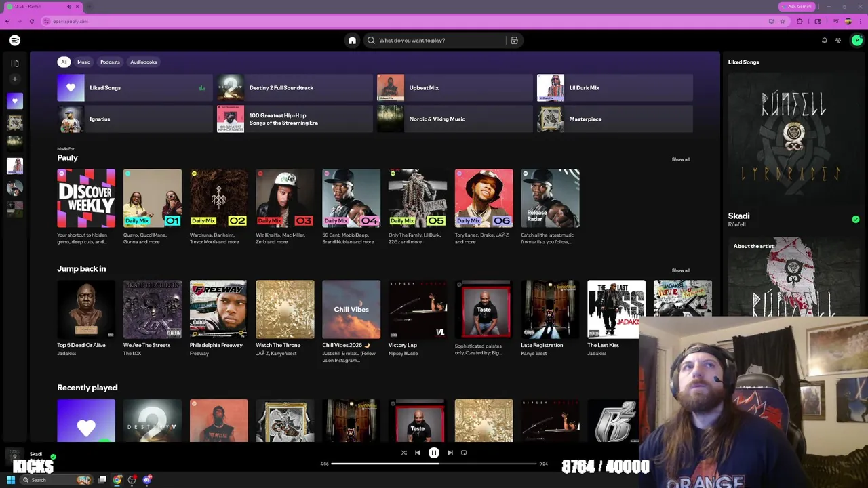This screenshot has height=488, width=868.
Task: Open Top 5 Dead Or Alive album
Action: (x=86, y=309)
